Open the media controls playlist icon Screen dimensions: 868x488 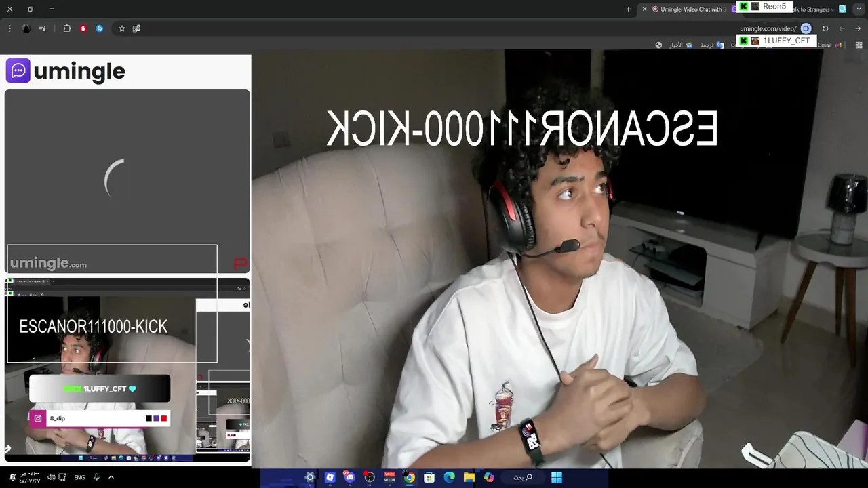(x=43, y=28)
